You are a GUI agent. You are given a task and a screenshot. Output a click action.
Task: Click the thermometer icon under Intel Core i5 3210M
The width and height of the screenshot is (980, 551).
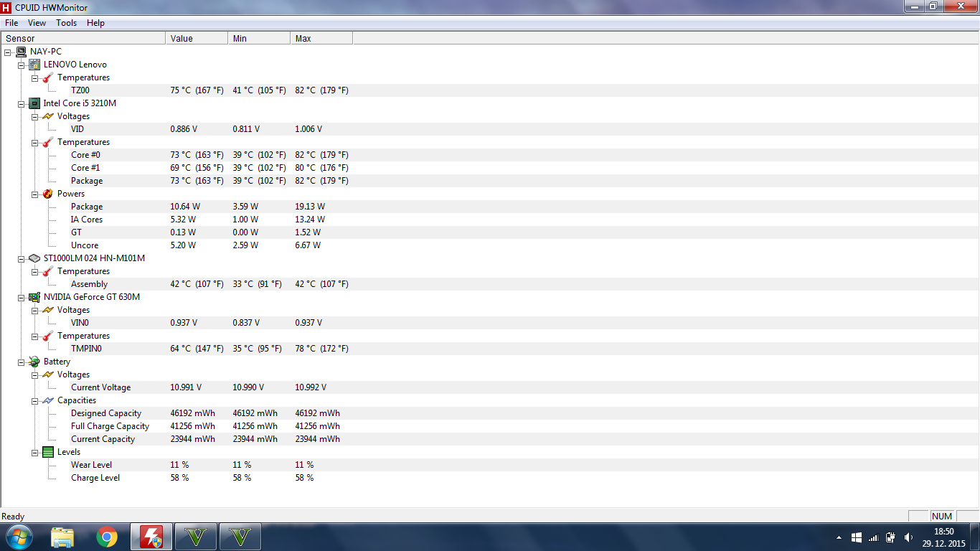click(48, 142)
